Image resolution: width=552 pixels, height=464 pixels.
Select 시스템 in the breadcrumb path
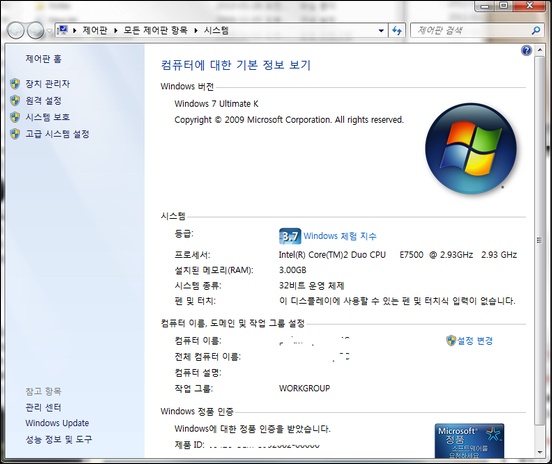click(x=216, y=31)
